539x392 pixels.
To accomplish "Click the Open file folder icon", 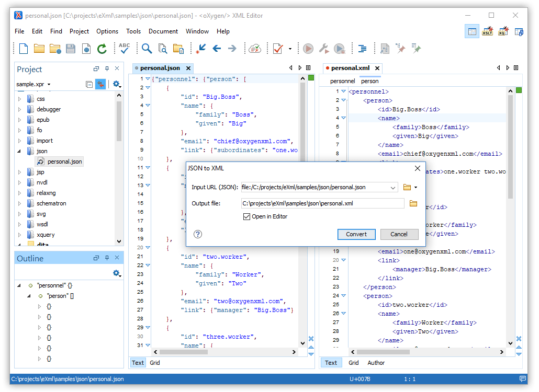I will (x=39, y=49).
